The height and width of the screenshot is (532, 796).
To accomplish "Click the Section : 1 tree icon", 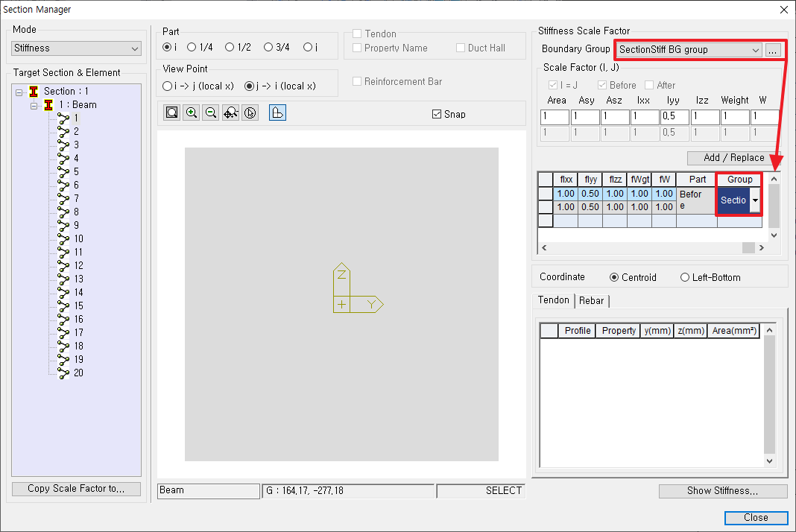I will (33, 91).
